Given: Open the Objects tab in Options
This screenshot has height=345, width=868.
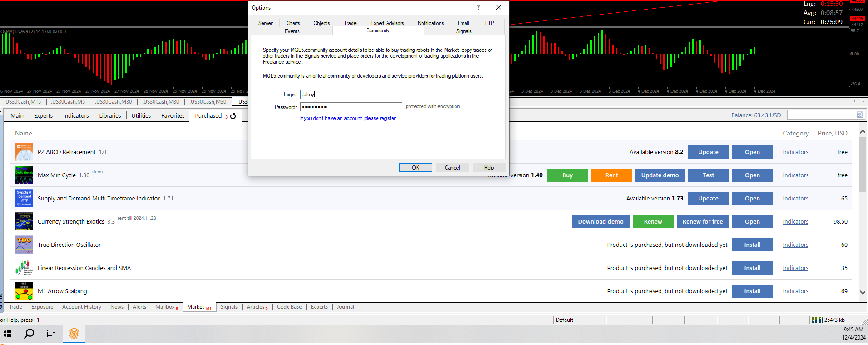Looking at the screenshot, I should (322, 23).
